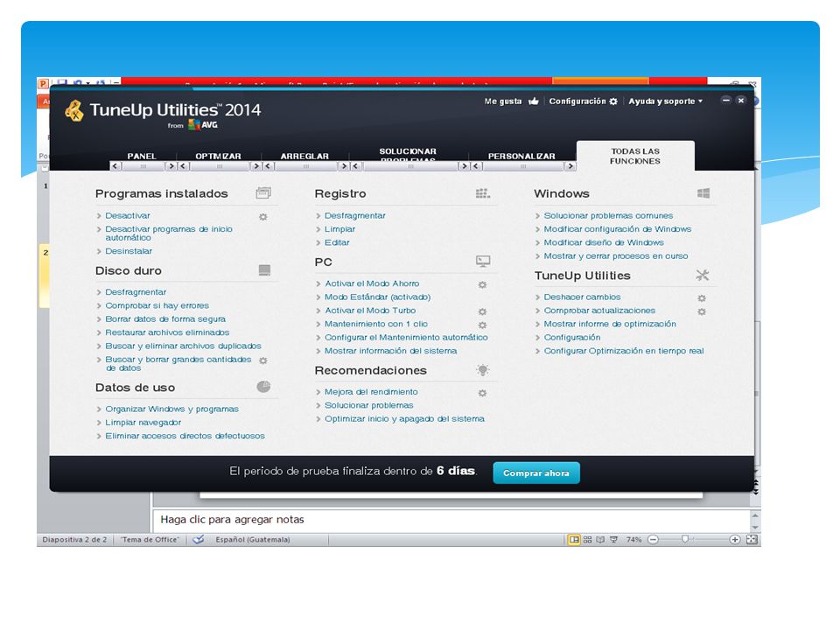Click the Me gusta thumbs-up icon

pos(533,101)
